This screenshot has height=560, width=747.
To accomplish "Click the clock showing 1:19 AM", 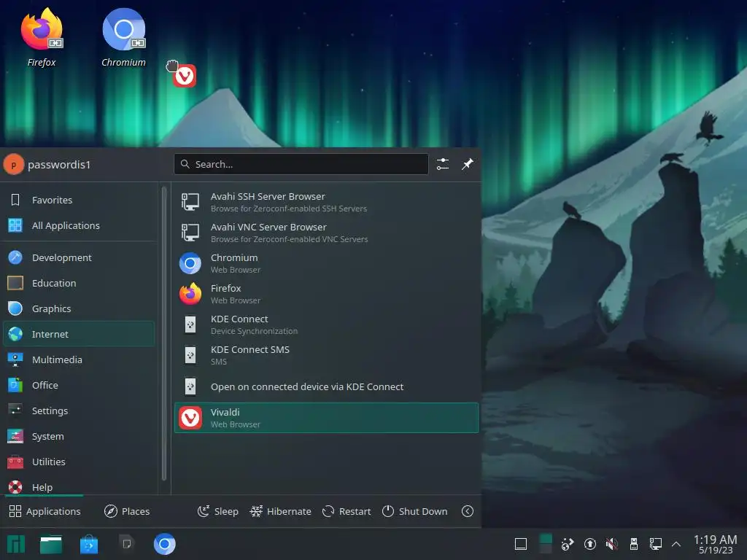I will point(715,544).
